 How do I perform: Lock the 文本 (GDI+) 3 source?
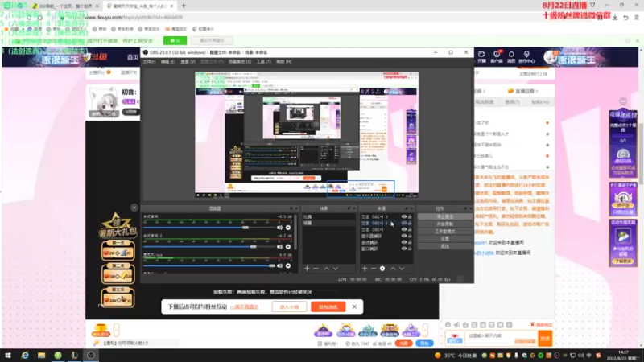pyautogui.click(x=410, y=216)
